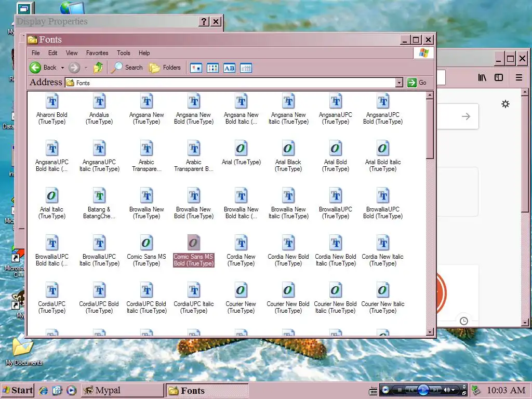
Task: Open the View menu
Action: pos(72,53)
